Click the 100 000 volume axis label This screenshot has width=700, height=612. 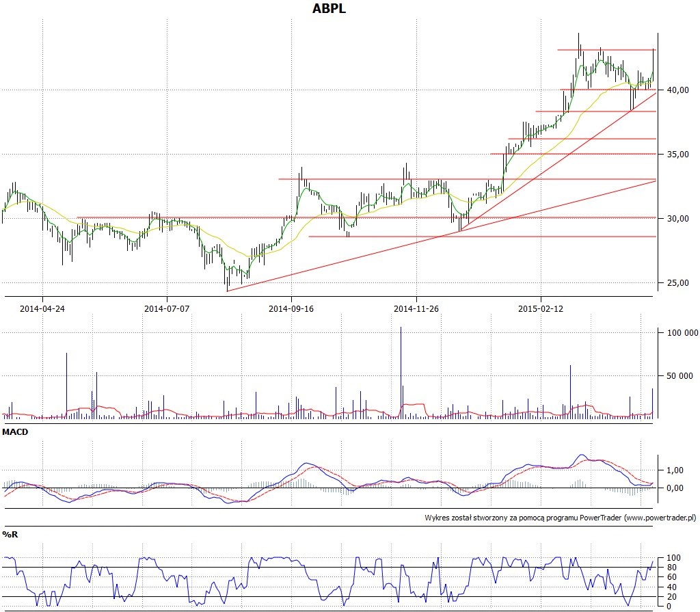coord(683,333)
